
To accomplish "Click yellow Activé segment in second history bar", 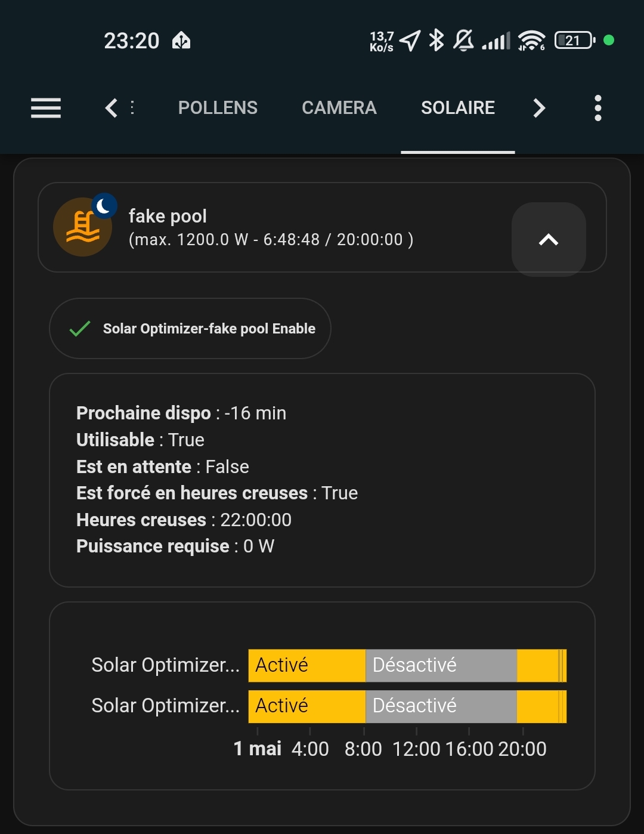I will pyautogui.click(x=306, y=706).
